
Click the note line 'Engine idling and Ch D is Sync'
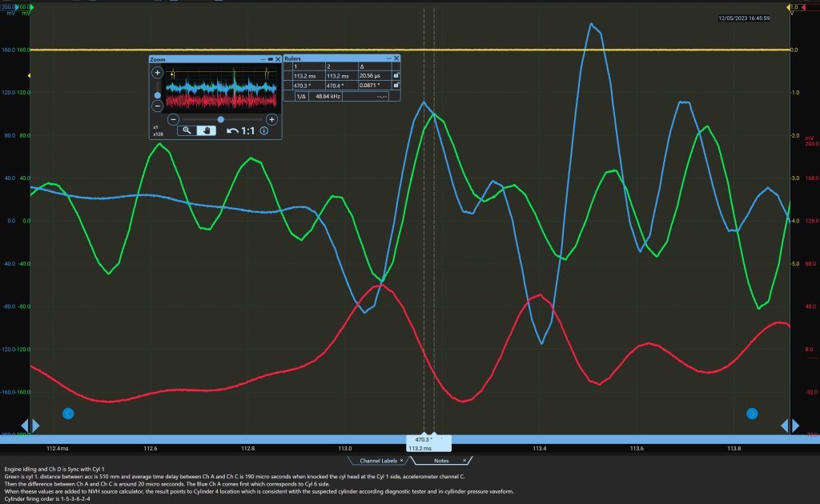[x=54, y=470]
